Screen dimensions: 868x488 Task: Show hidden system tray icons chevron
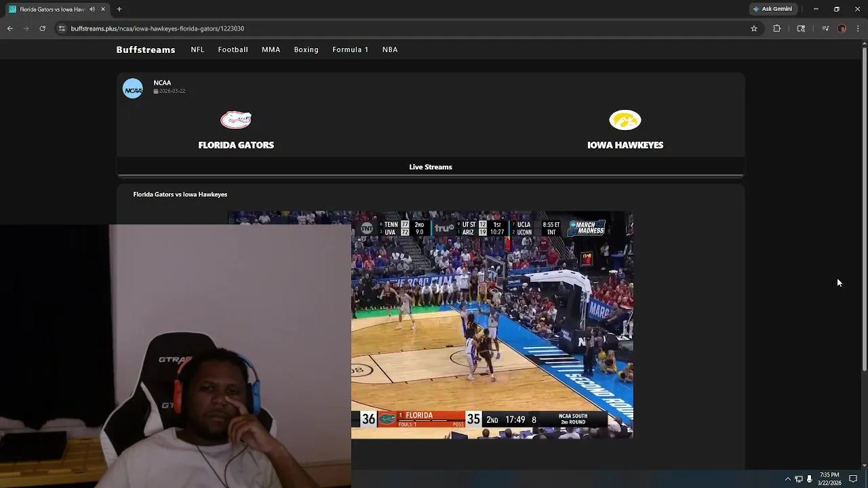787,479
